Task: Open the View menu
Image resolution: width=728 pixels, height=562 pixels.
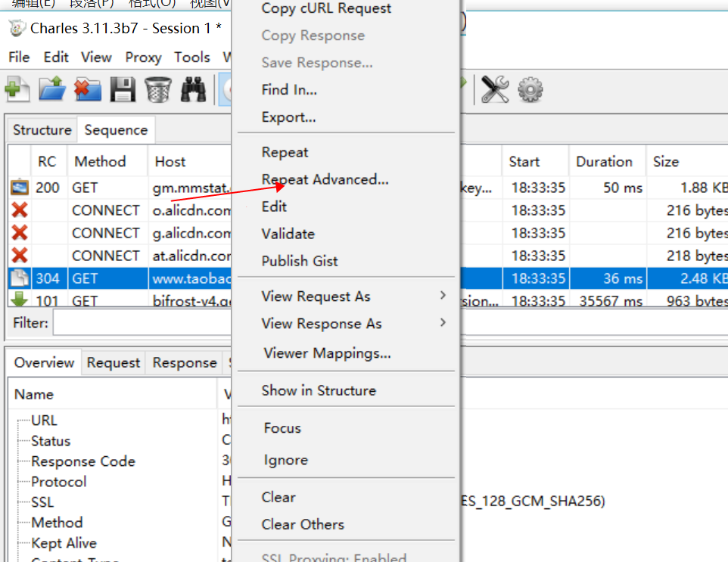Action: [96, 57]
